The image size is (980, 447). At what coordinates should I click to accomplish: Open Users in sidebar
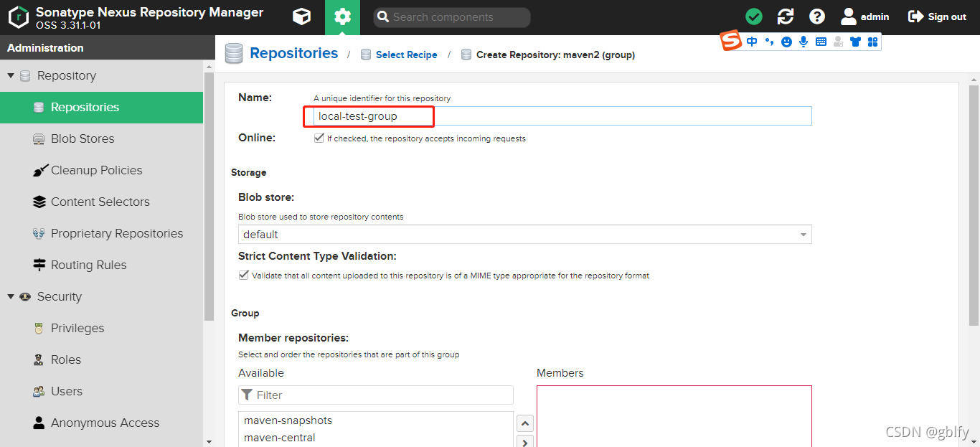pyautogui.click(x=101, y=391)
